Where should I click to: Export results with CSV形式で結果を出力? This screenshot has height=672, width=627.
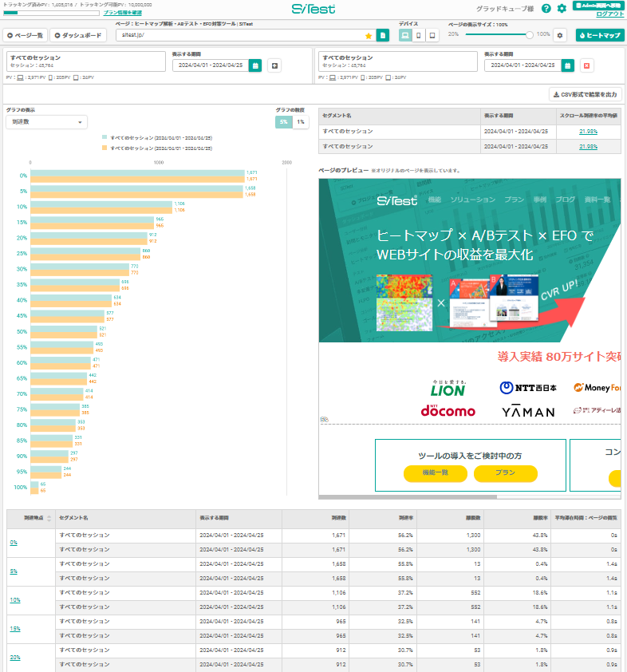tap(585, 94)
